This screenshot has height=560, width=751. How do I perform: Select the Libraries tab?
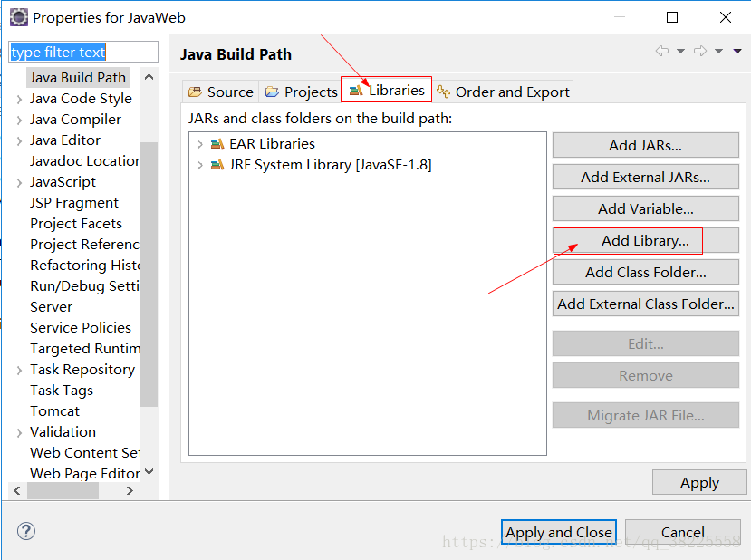[387, 90]
